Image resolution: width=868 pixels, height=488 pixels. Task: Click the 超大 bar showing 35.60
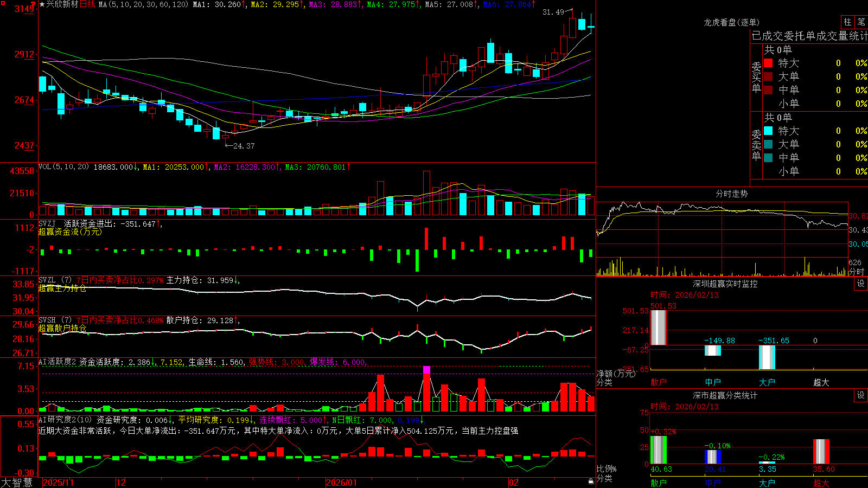[821, 452]
